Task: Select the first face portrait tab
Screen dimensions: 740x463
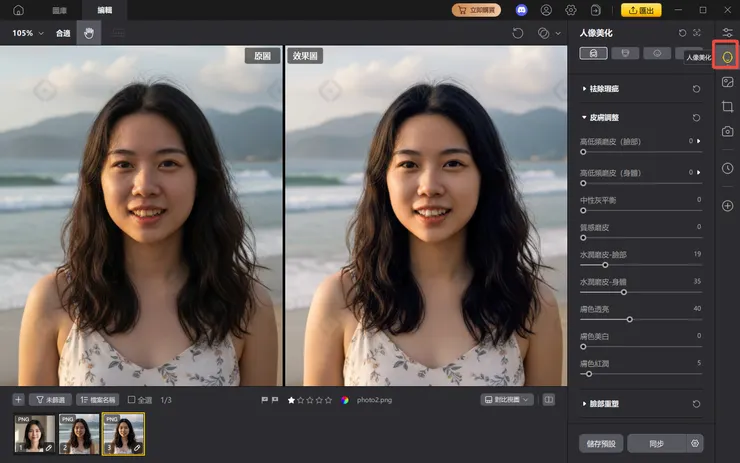Action: click(593, 53)
